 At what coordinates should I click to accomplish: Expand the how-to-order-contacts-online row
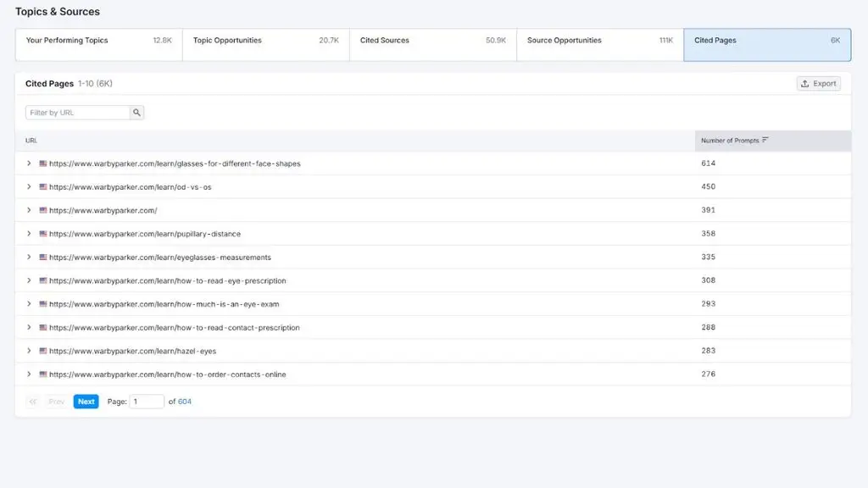click(x=29, y=374)
